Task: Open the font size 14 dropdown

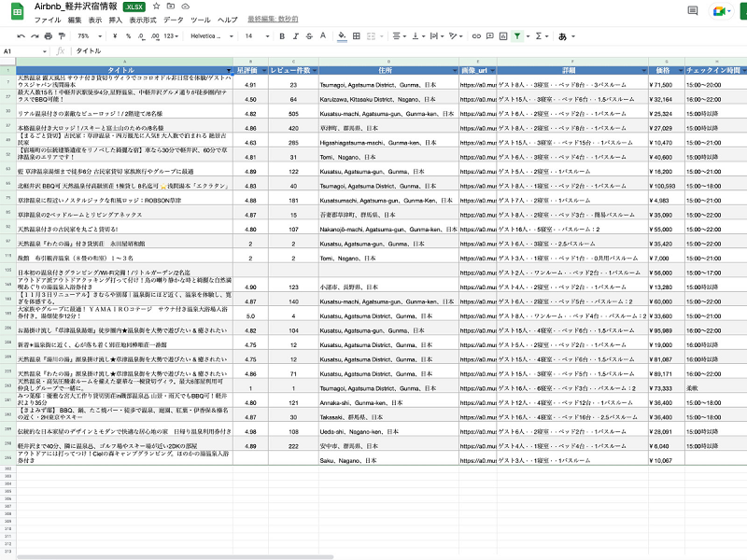Action: tap(258, 36)
